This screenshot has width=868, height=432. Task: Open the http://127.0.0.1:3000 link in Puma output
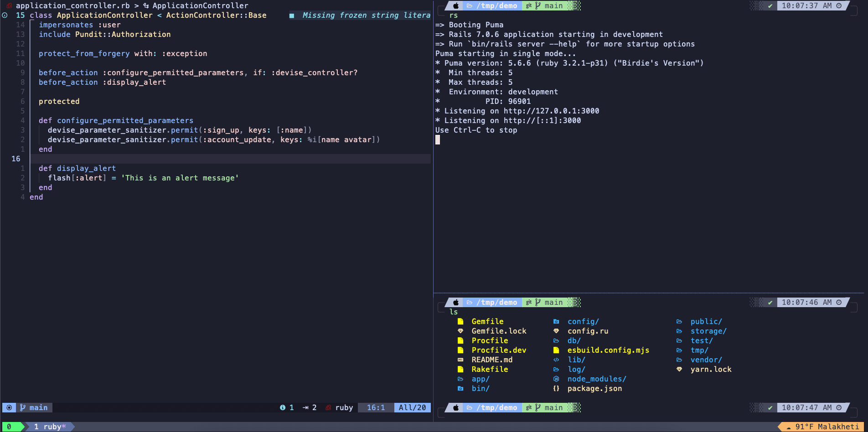552,111
